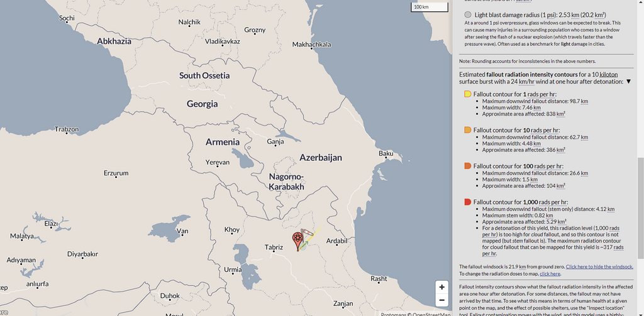644x316 pixels.
Task: Click the Urmia city label
Action: 233,270
